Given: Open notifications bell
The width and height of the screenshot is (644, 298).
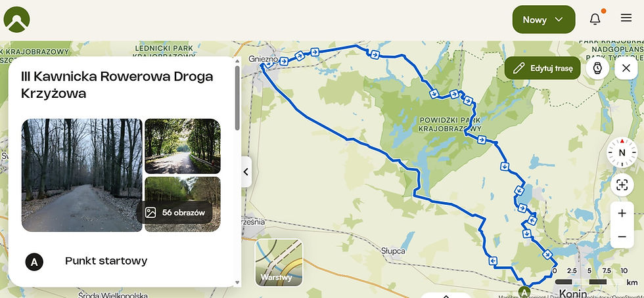Looking at the screenshot, I should click(595, 19).
